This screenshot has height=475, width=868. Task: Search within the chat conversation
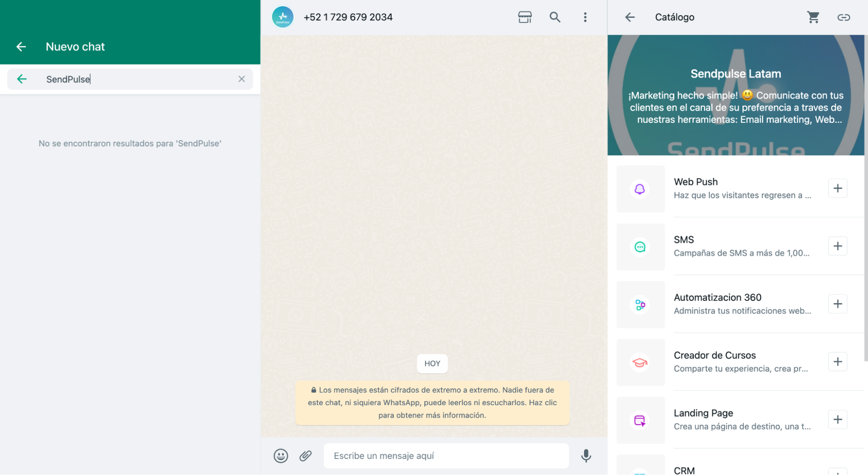[554, 17]
